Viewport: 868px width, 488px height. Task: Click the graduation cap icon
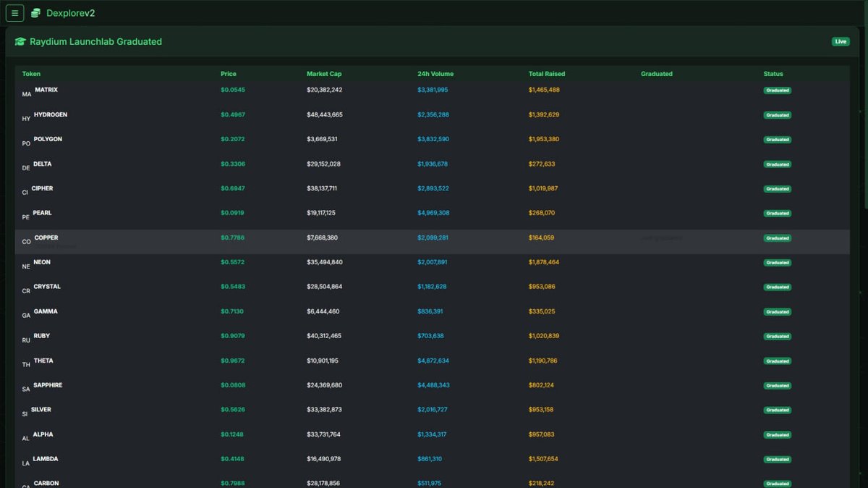(x=20, y=42)
